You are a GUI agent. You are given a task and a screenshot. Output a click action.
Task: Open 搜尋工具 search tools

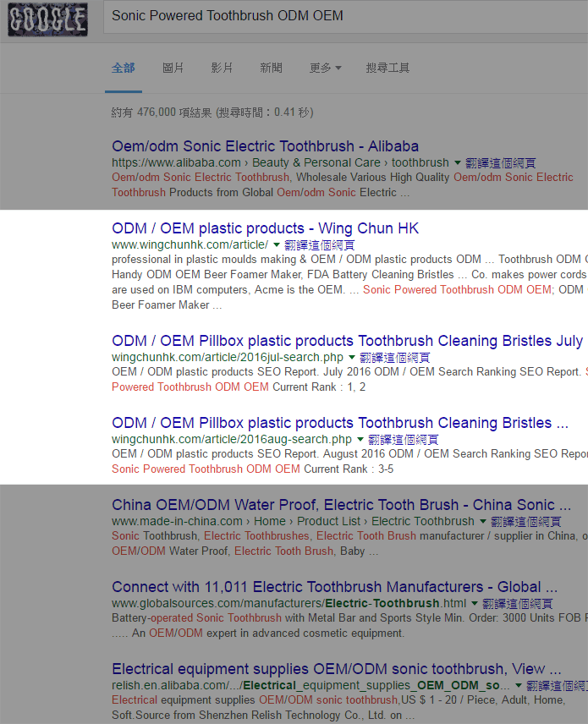point(387,68)
